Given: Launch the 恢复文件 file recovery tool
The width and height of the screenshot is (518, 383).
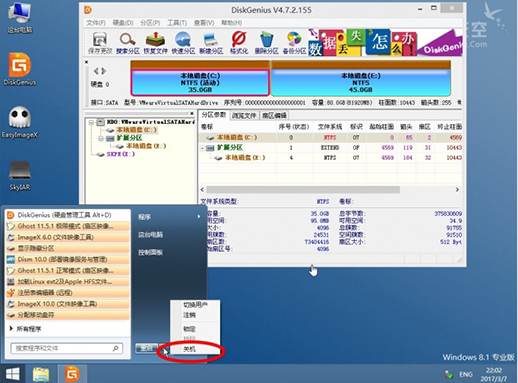Looking at the screenshot, I should (x=155, y=43).
